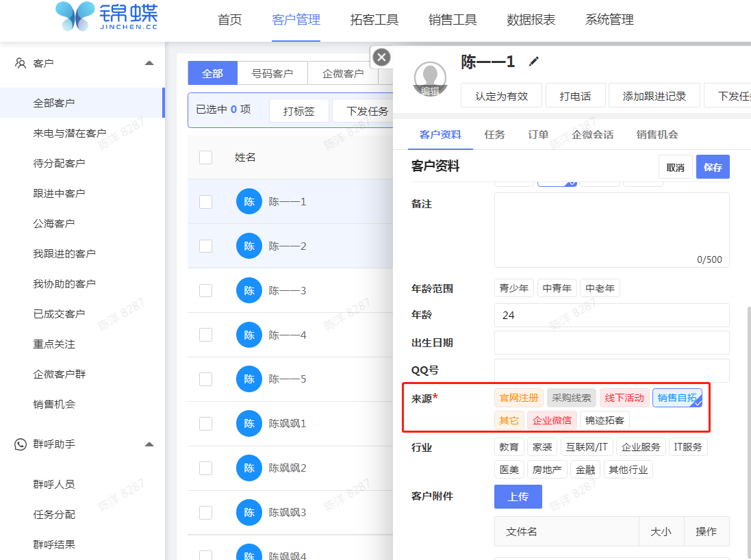Toggle the select-all checkbox beside 姓名

tap(205, 157)
